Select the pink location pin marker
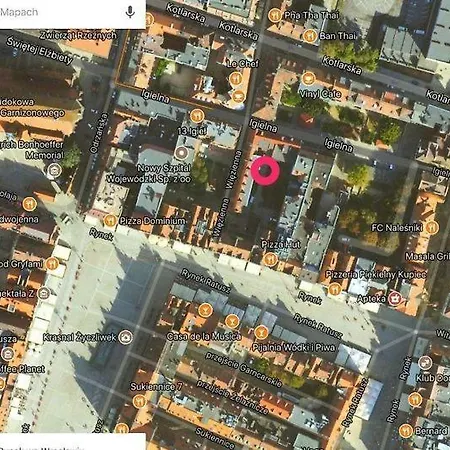The image size is (450, 450). [x=265, y=171]
